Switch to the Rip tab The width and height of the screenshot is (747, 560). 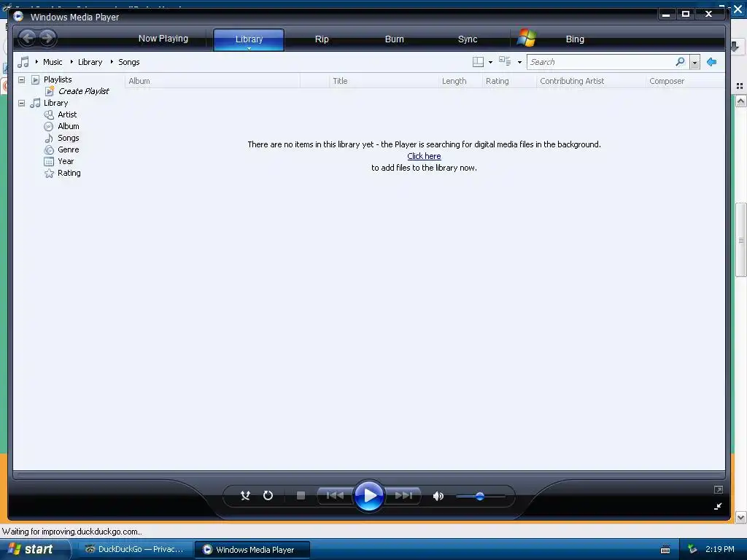tap(322, 39)
